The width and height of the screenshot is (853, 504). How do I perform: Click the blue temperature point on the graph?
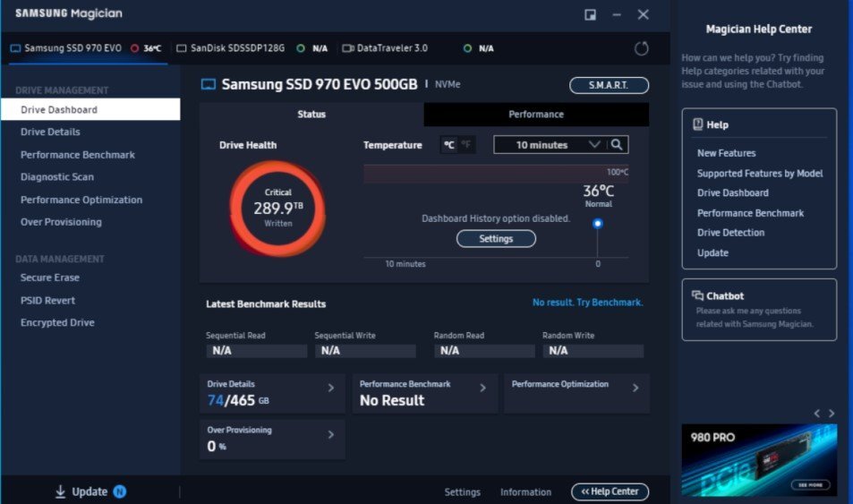tap(597, 223)
